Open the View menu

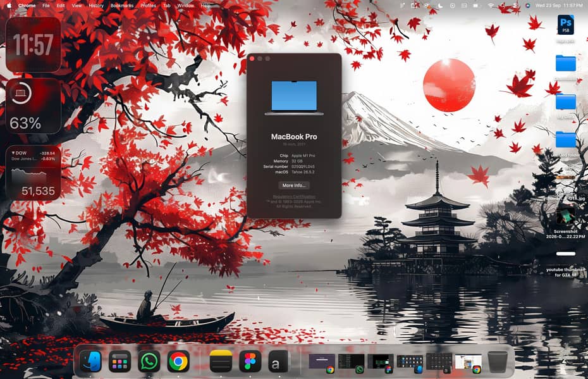click(77, 6)
